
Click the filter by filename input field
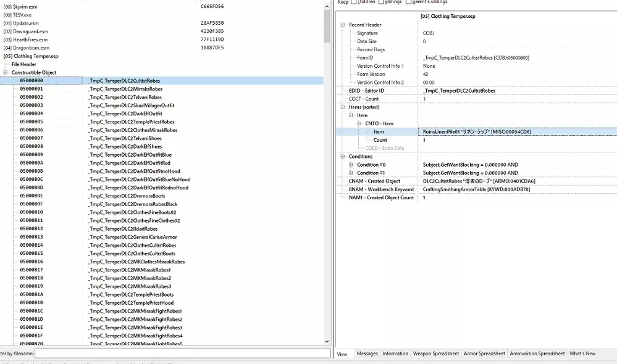tap(183, 354)
